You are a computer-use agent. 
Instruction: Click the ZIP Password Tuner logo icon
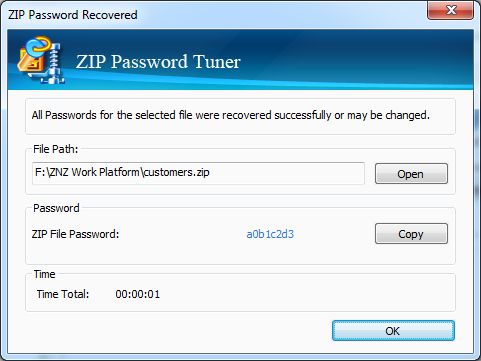coord(41,60)
